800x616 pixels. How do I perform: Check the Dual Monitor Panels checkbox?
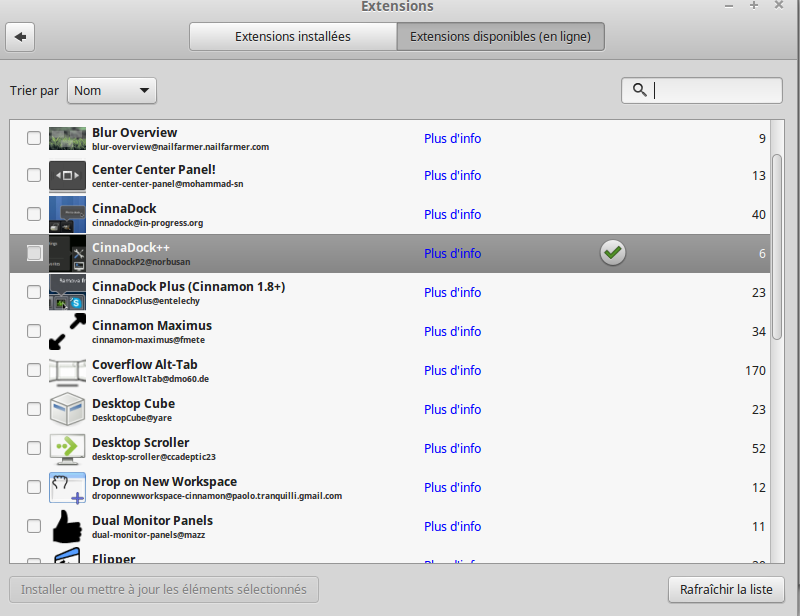(34, 526)
